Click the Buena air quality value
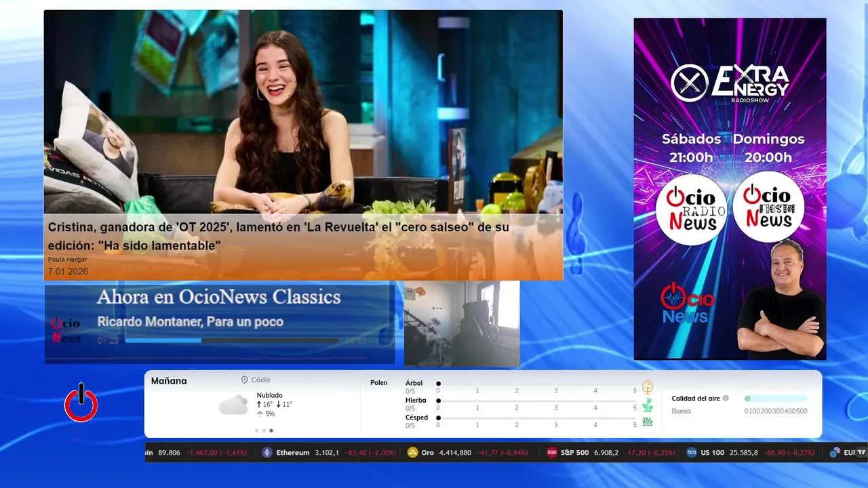The height and width of the screenshot is (488, 868). tap(682, 411)
